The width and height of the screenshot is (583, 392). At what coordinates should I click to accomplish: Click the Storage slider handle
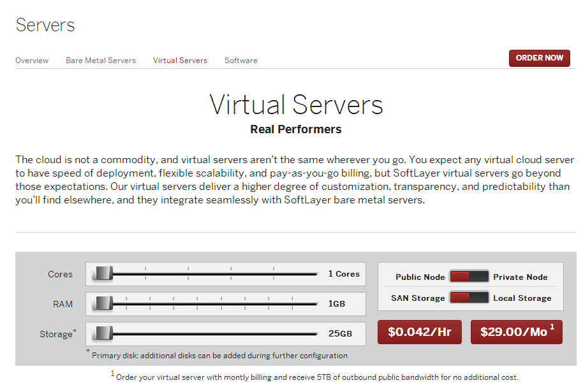click(102, 333)
